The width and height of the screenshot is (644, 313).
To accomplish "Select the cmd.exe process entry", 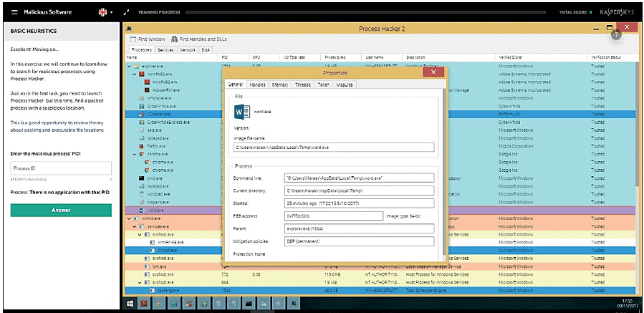I will 154,178.
